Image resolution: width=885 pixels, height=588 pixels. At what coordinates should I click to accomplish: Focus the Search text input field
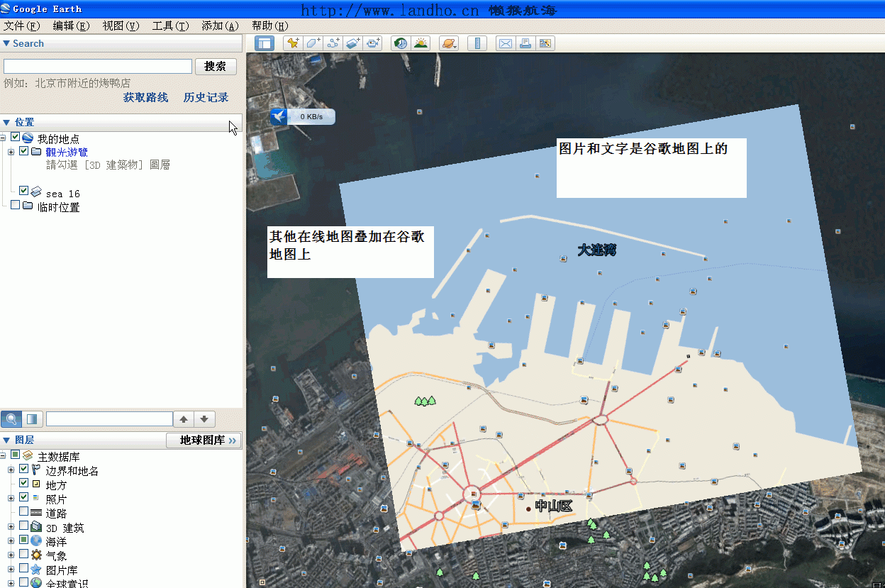pyautogui.click(x=98, y=66)
